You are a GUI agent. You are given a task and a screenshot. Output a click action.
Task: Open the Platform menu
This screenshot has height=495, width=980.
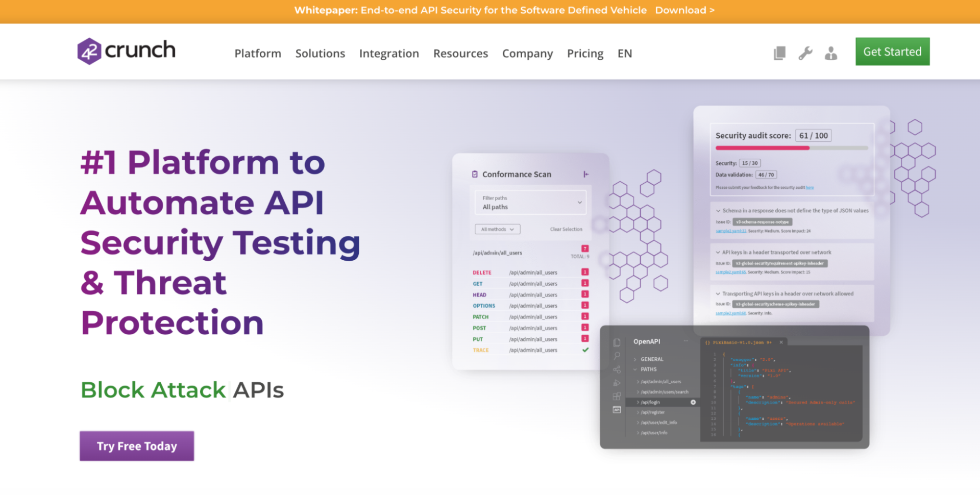click(x=258, y=54)
